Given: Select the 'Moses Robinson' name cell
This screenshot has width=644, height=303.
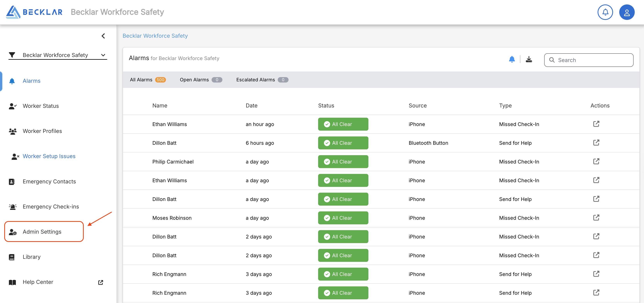Looking at the screenshot, I should [172, 218].
